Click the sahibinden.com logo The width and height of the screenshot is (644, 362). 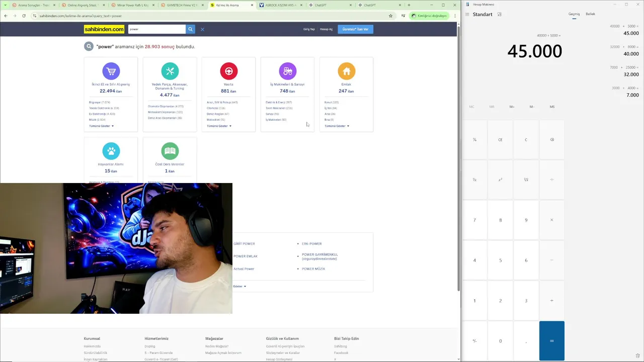[x=104, y=29]
